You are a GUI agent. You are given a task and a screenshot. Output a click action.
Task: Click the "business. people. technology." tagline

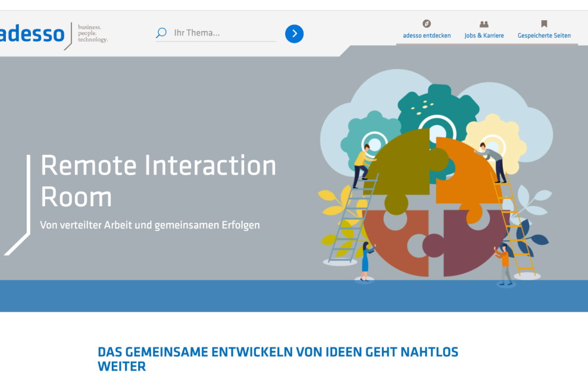[x=93, y=33]
